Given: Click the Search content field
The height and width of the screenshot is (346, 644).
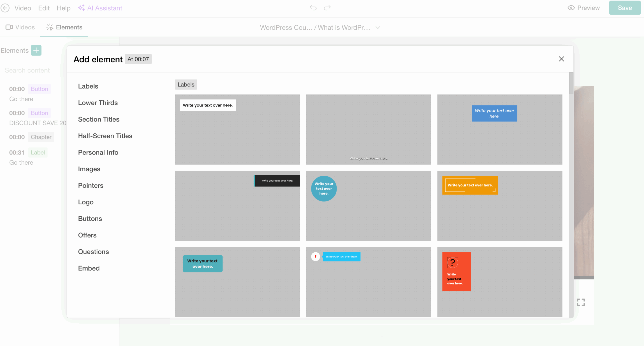Looking at the screenshot, I should (27, 70).
